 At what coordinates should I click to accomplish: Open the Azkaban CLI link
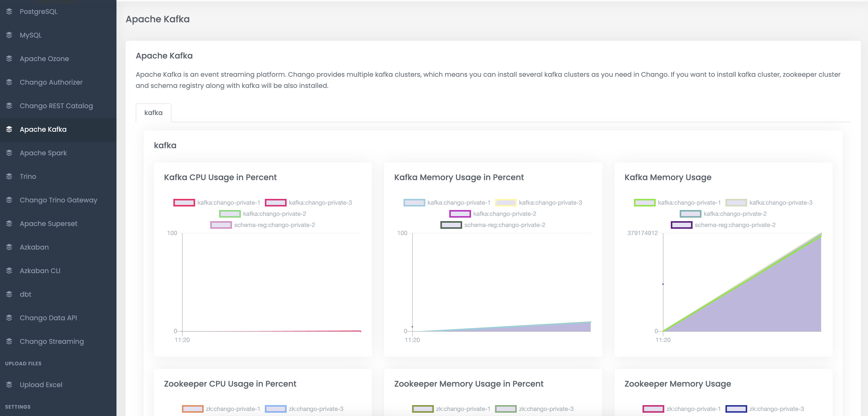tap(58, 271)
